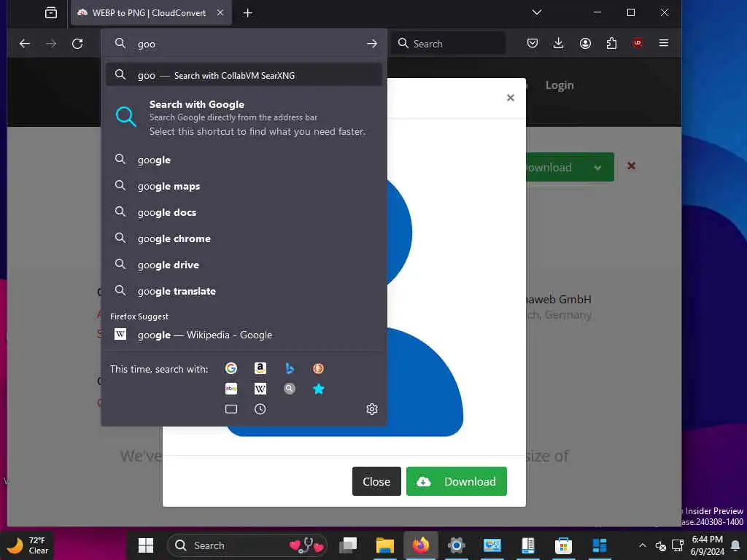Click the go arrow in address bar
Image resolution: width=747 pixels, height=560 pixels.
coord(371,44)
